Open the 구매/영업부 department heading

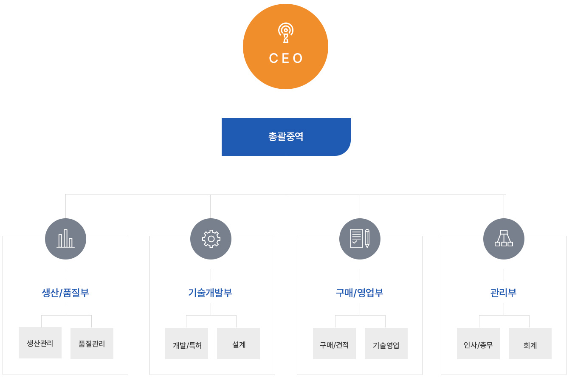point(360,293)
